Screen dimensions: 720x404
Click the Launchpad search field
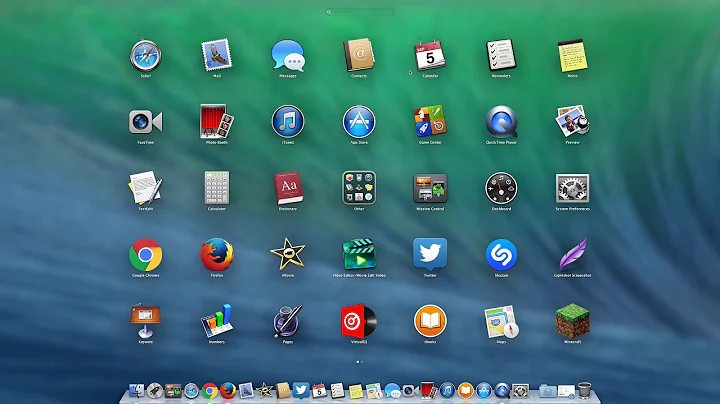[360, 12]
